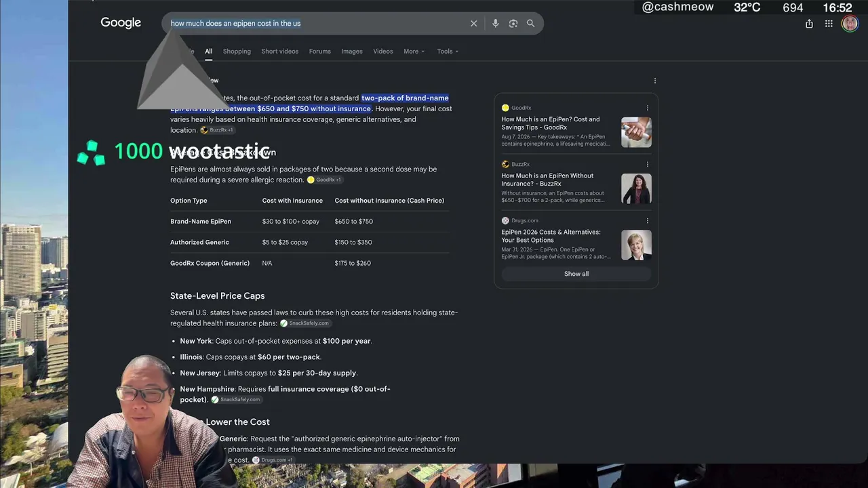868x488 pixels.
Task: Click the GoodRx +1 source chip
Action: point(325,180)
